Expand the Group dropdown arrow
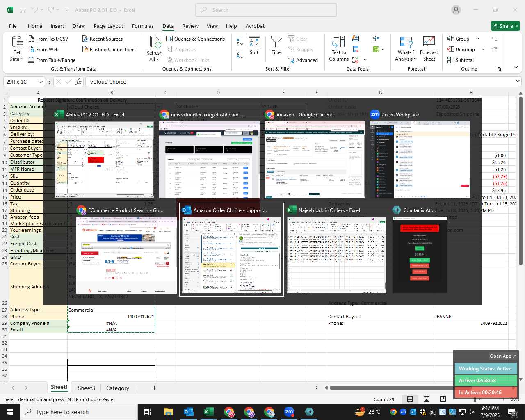Image resolution: width=525 pixels, height=420 pixels. point(477,39)
